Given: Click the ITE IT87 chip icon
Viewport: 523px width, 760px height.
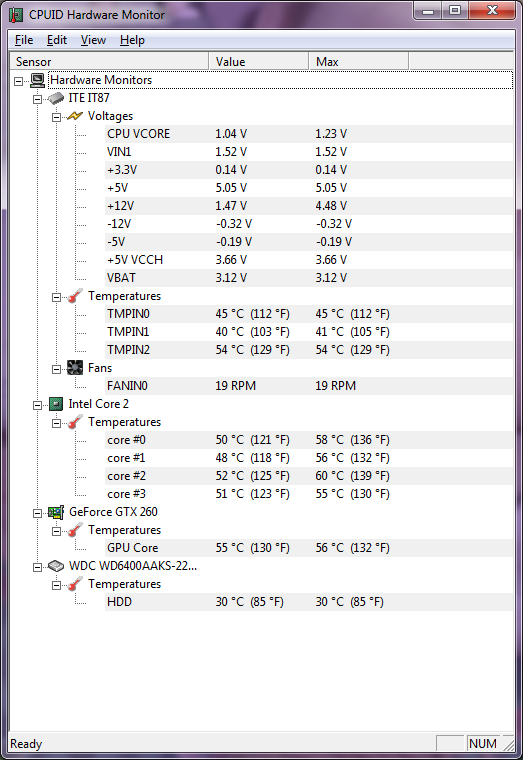Looking at the screenshot, I should pos(56,98).
